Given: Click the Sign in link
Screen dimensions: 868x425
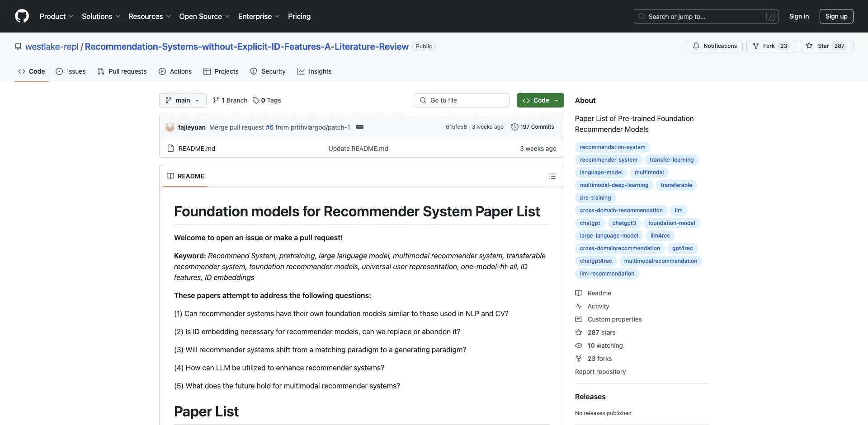Looking at the screenshot, I should [x=799, y=16].
